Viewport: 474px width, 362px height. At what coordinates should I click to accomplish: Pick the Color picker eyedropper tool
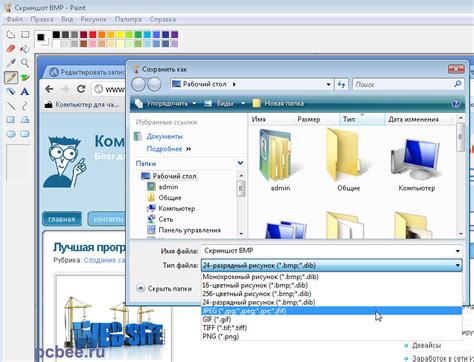[11, 63]
